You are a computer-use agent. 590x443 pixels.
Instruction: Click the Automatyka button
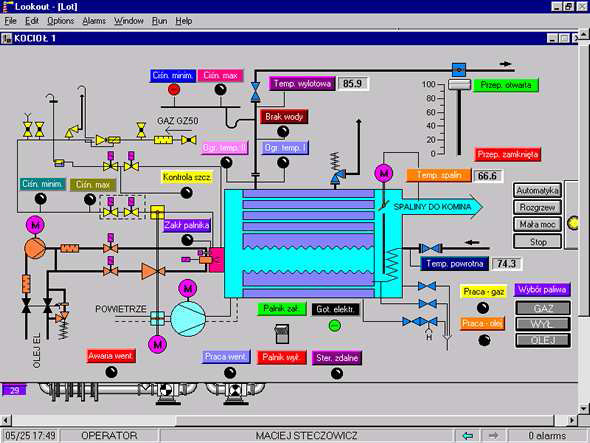(x=537, y=190)
